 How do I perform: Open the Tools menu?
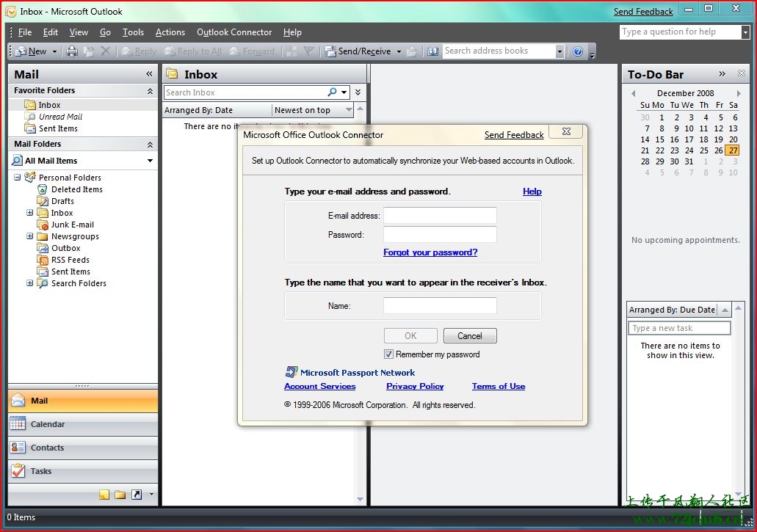pyautogui.click(x=133, y=32)
